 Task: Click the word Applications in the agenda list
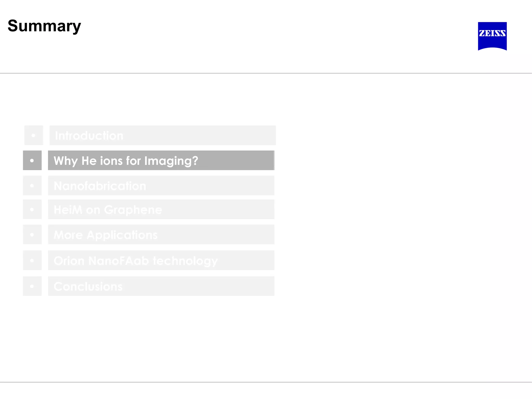[122, 235]
